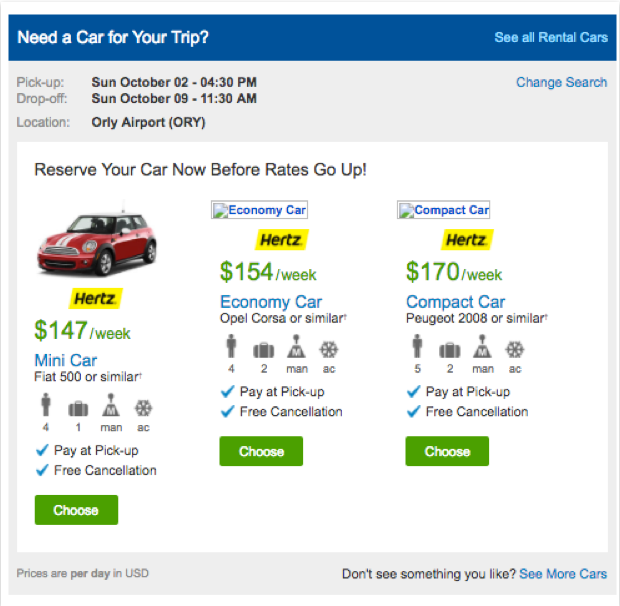Screen dimensions: 620x606
Task: Click the Mini Car Pay at Pick-up checkmark
Action: (42, 450)
